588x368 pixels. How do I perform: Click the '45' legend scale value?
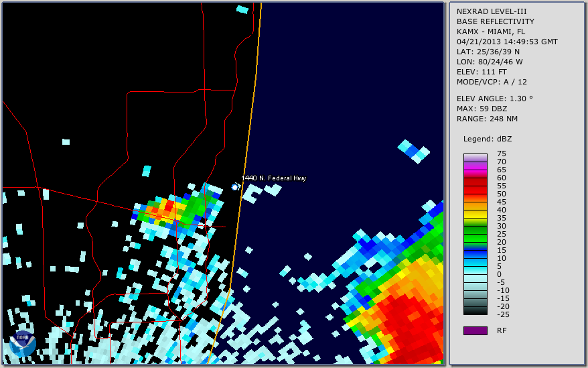[502, 202]
